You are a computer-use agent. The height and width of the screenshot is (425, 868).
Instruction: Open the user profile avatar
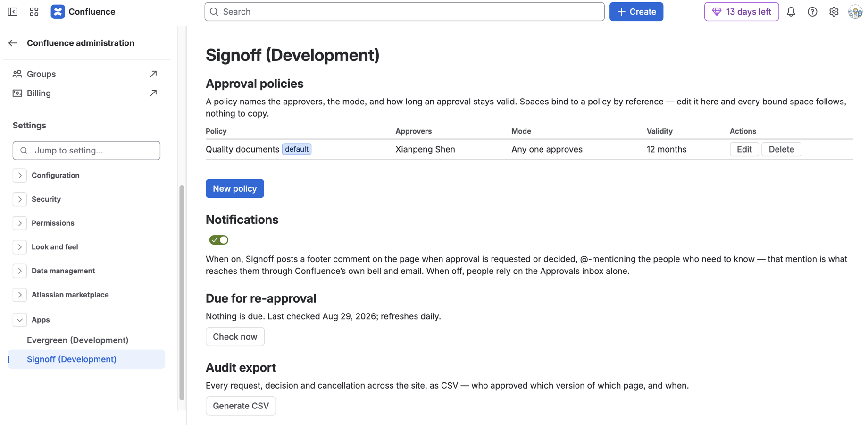coord(855,12)
